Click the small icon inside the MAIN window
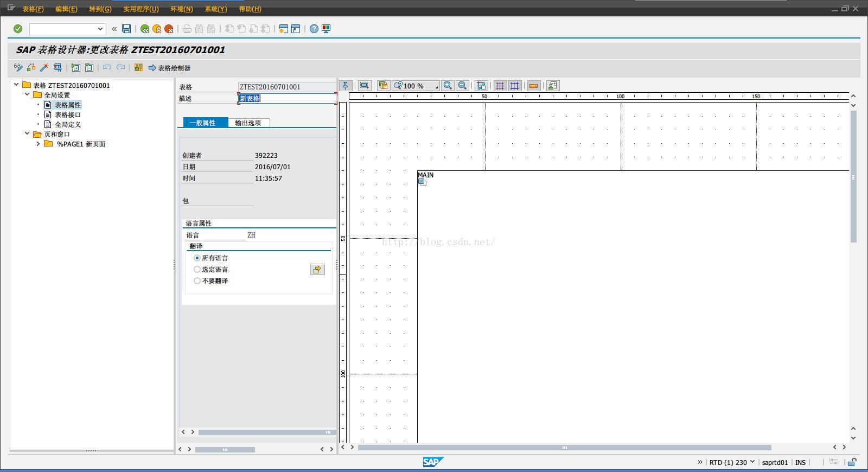Image resolution: width=868 pixels, height=472 pixels. click(422, 182)
